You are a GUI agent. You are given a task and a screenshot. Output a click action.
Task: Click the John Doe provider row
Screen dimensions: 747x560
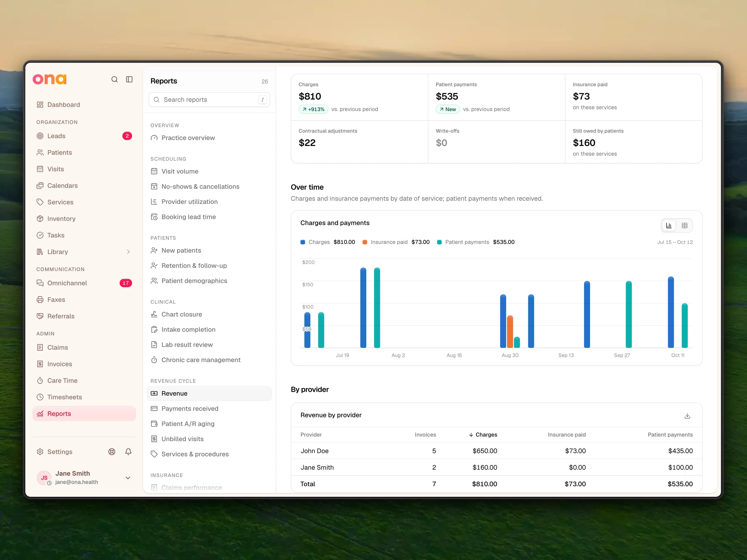pyautogui.click(x=496, y=451)
